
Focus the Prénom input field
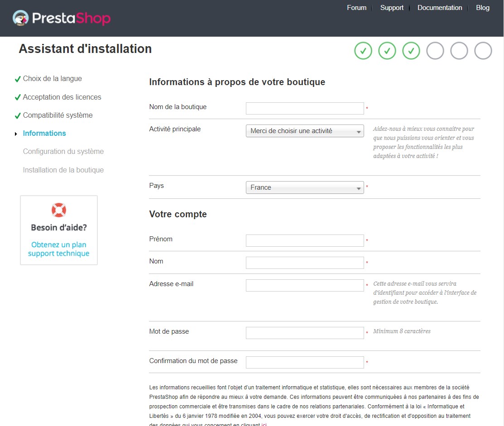(x=305, y=241)
